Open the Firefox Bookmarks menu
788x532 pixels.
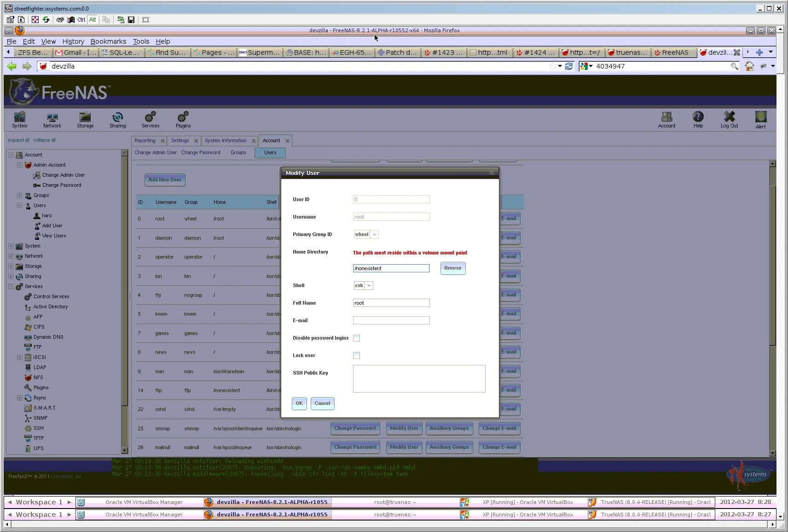click(108, 41)
